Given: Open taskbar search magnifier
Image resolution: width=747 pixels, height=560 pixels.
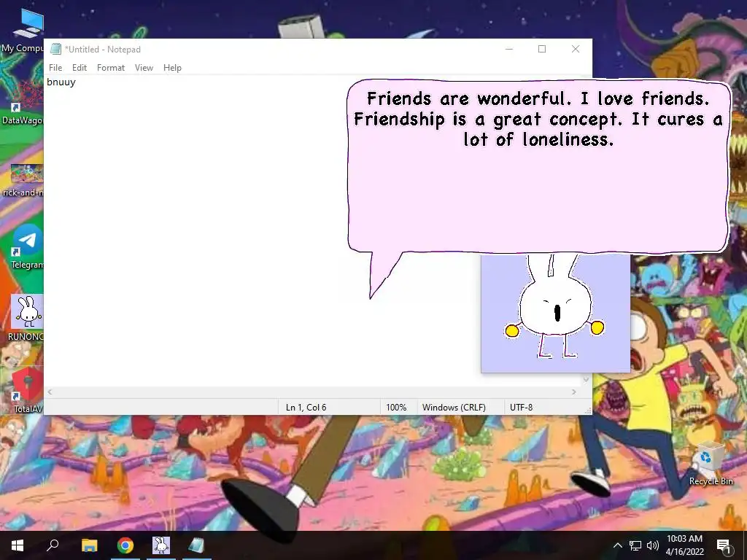Looking at the screenshot, I should tap(53, 545).
